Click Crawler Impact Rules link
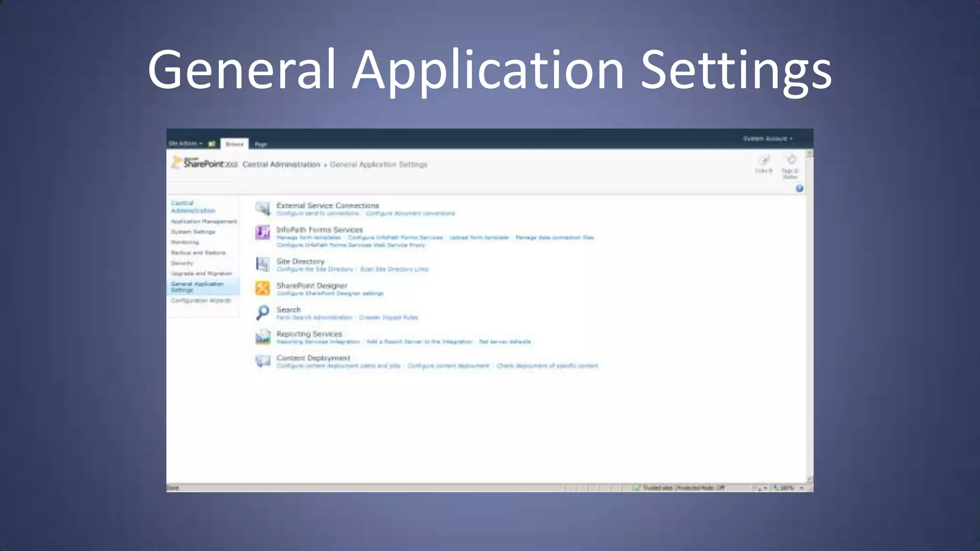The height and width of the screenshot is (551, 980). [x=389, y=318]
